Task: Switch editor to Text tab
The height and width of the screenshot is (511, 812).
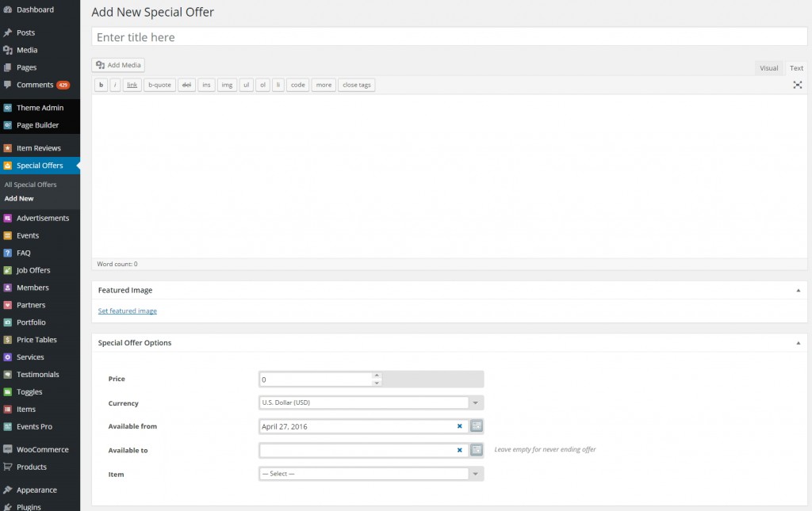Action: click(796, 68)
